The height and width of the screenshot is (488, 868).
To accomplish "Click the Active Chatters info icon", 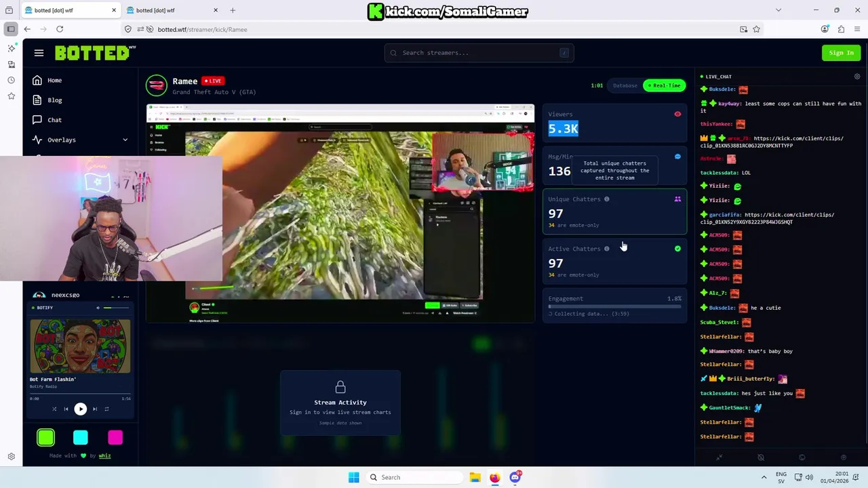I will [x=606, y=249].
